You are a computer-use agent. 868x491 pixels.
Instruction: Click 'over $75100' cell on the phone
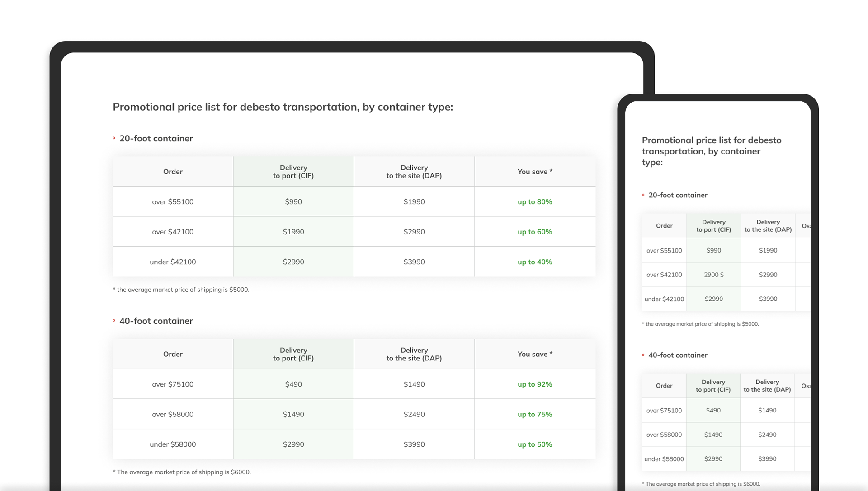pos(664,411)
